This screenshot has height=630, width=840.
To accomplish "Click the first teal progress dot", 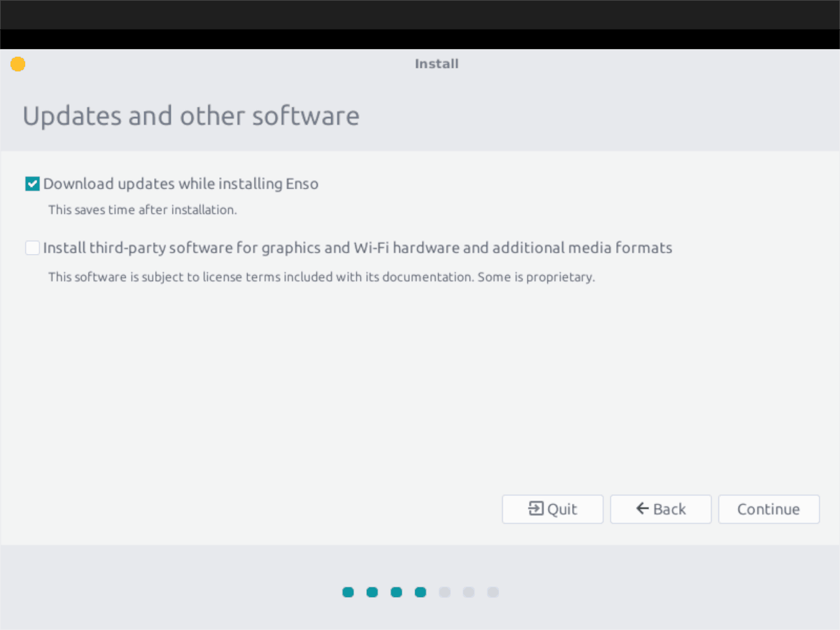I will (x=348, y=591).
